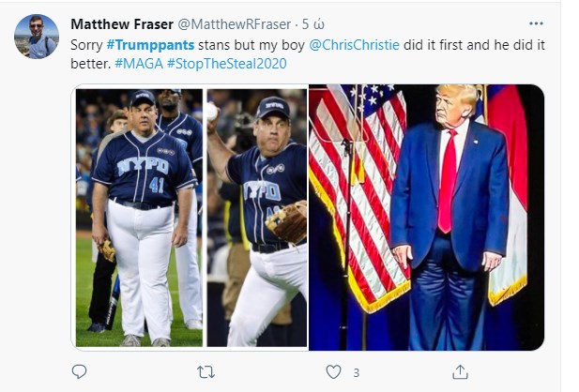The height and width of the screenshot is (392, 579).
Task: Open the share icon menu
Action: click(460, 372)
